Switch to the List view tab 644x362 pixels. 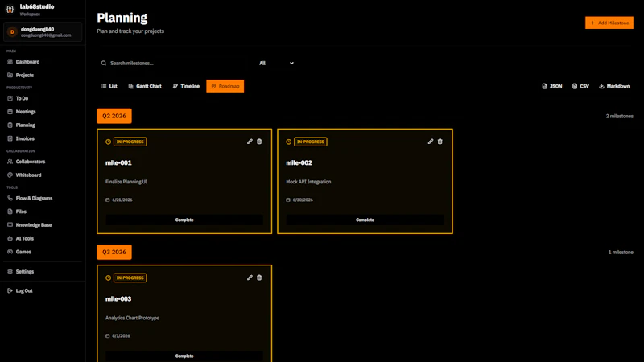pyautogui.click(x=109, y=86)
